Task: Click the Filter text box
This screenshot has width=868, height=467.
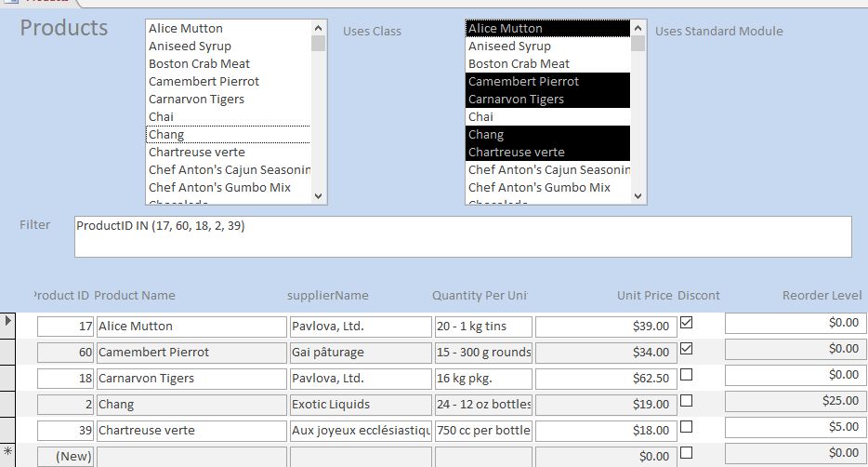Action: pyautogui.click(x=463, y=237)
